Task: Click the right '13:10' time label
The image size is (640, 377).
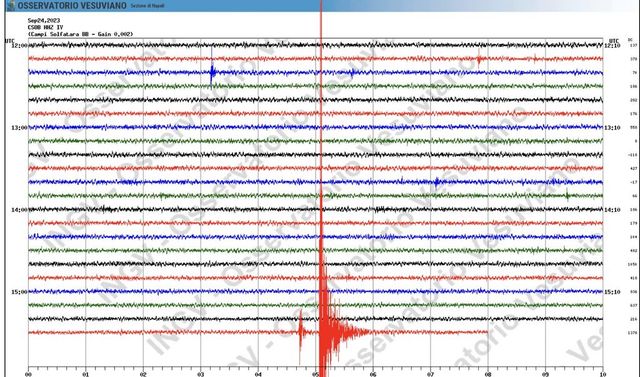Action: pyautogui.click(x=612, y=128)
